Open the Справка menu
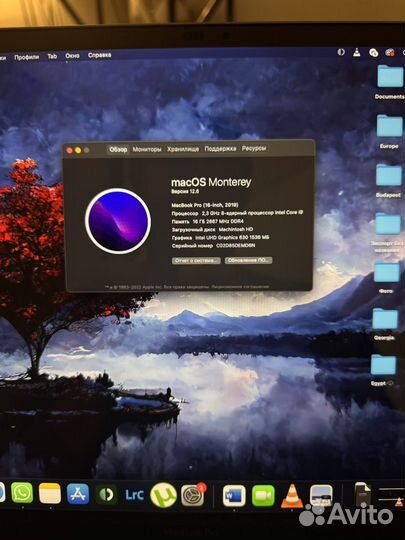405x540 pixels. click(x=100, y=55)
